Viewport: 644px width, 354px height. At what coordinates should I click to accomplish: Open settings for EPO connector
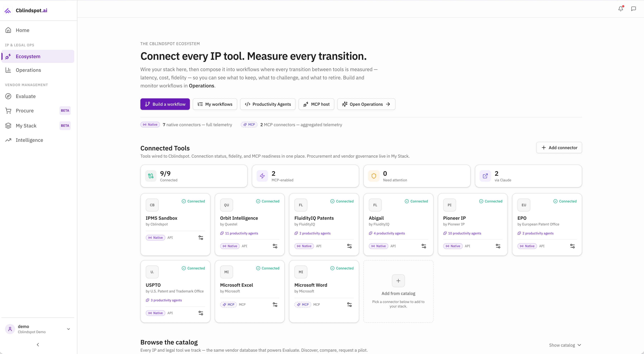pos(572,246)
